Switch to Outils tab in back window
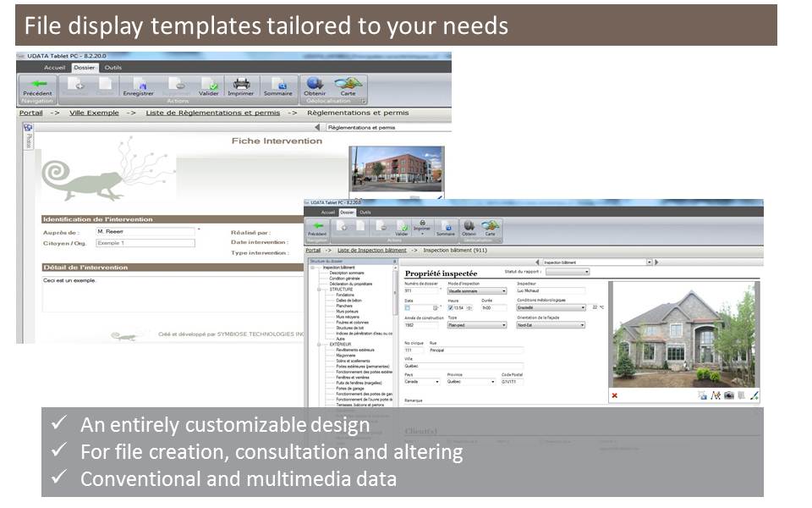Screen dimensions: 812x508 click(x=112, y=68)
